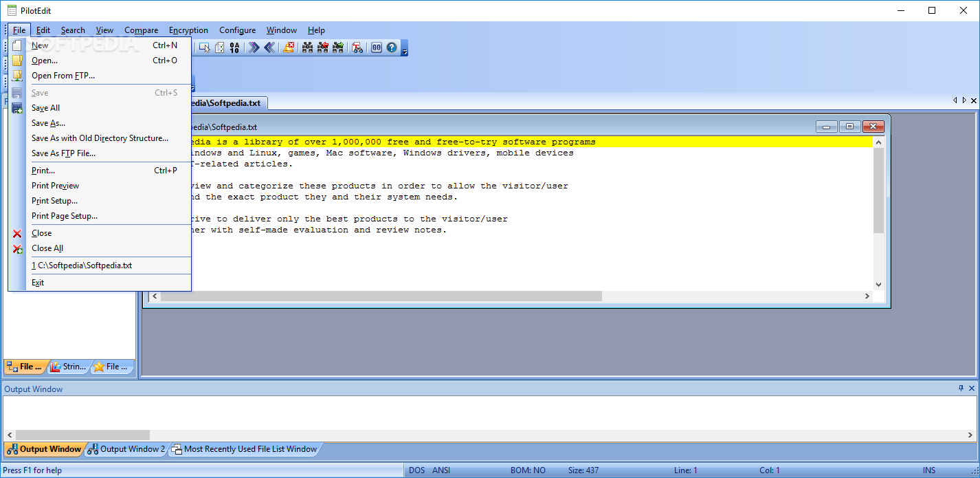Viewport: 980px width, 478px height.
Task: Click the right double-chevron toolbar icon
Action: pos(254,47)
